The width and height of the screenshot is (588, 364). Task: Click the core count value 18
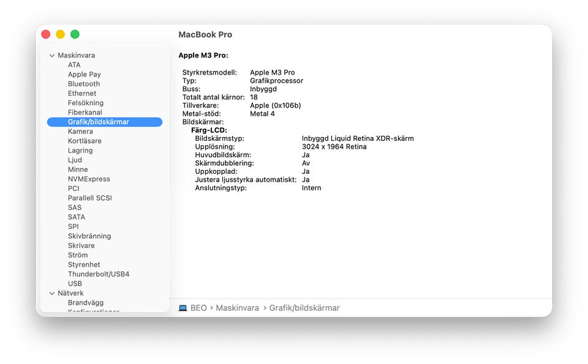coord(254,97)
